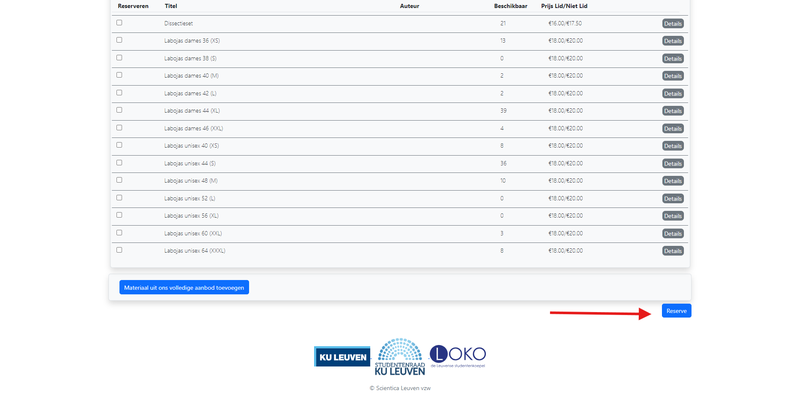
Task: Open Materiaal uit ons volledige aanbod toevoegen
Action: tap(184, 287)
